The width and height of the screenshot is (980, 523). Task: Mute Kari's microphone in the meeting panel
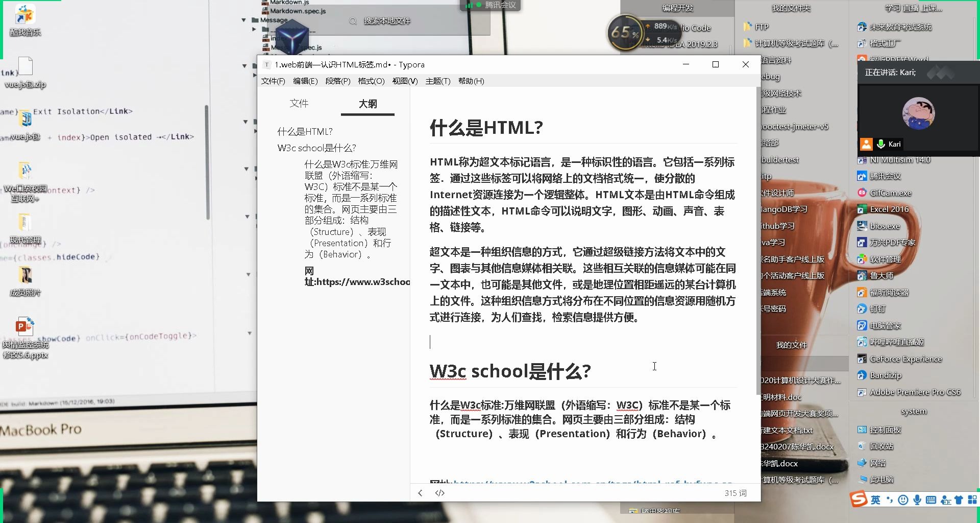[x=880, y=144]
